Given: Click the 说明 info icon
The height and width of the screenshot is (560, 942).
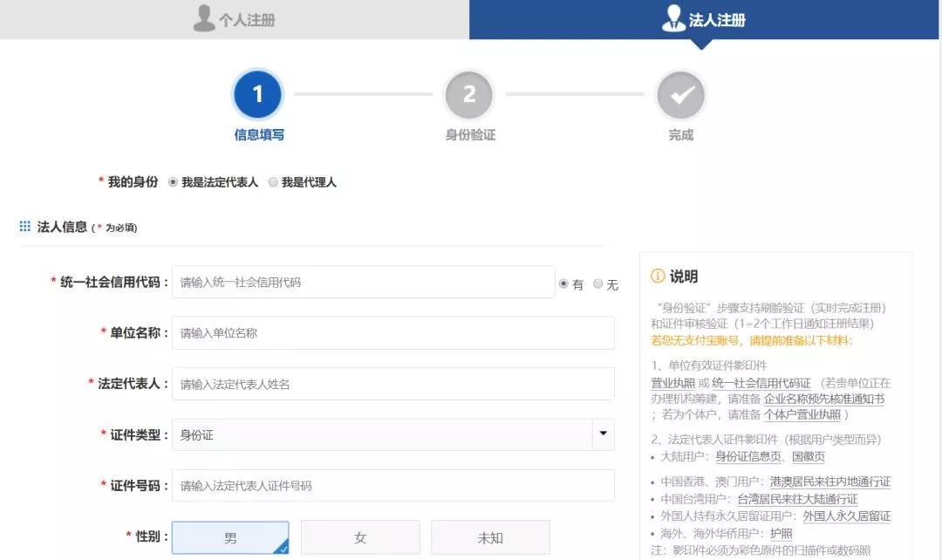Looking at the screenshot, I should [x=658, y=277].
